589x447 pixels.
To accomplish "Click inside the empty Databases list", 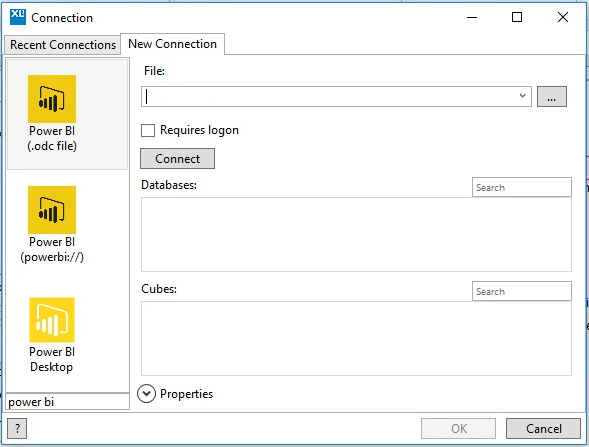I will click(x=356, y=234).
